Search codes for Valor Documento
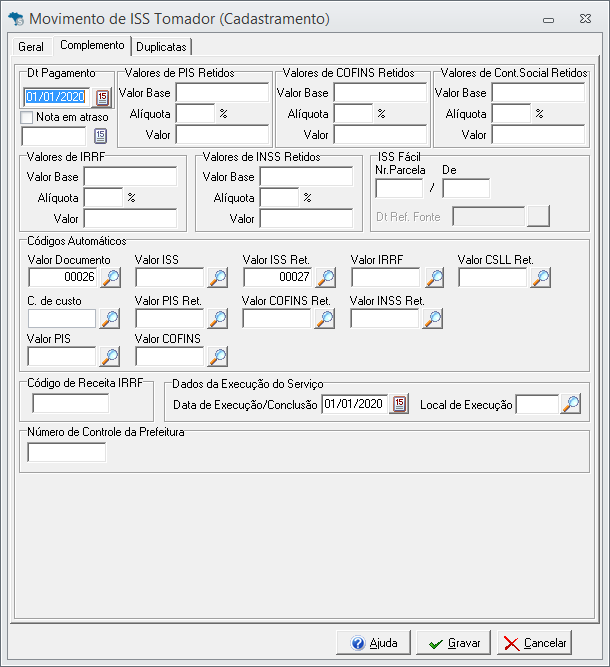This screenshot has height=667, width=610. pos(111,277)
